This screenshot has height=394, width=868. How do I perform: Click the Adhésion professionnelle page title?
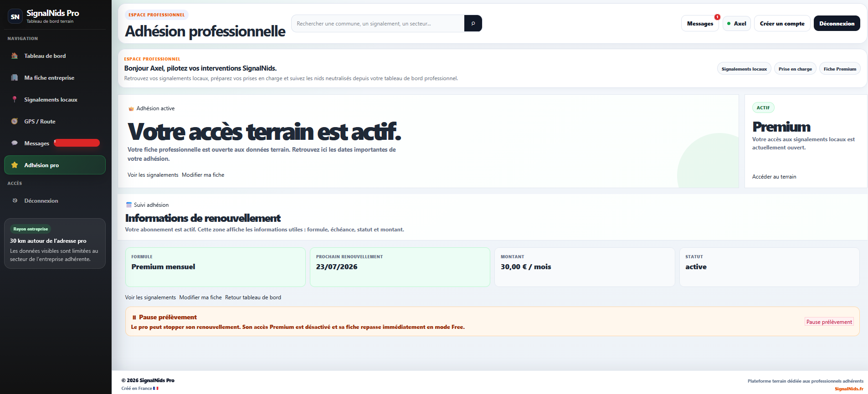(205, 31)
